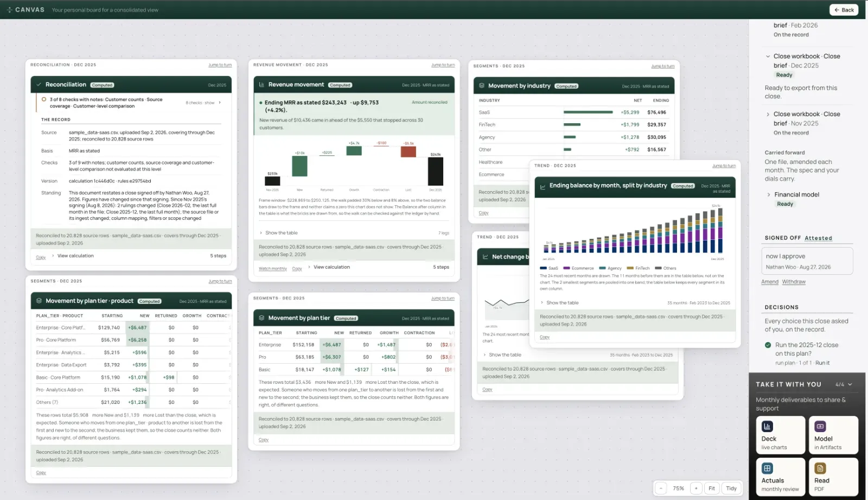
Task: Click the Movement by plan tier · product icon
Action: tap(39, 301)
